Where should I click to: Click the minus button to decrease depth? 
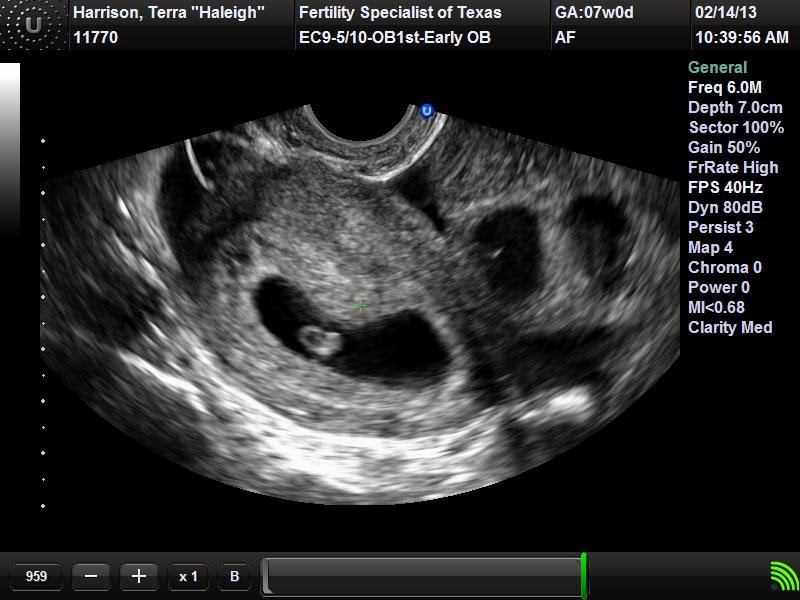point(89,576)
